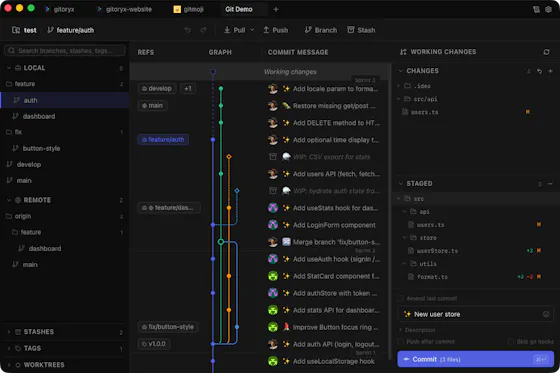The height and width of the screenshot is (373, 560).
Task: Click the Push button
Action: [275, 30]
